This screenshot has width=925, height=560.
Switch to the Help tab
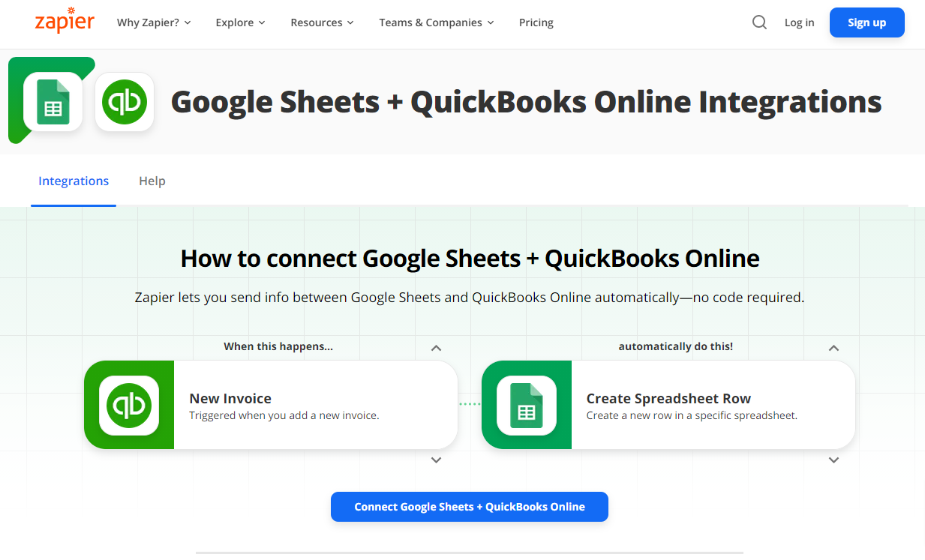point(152,181)
